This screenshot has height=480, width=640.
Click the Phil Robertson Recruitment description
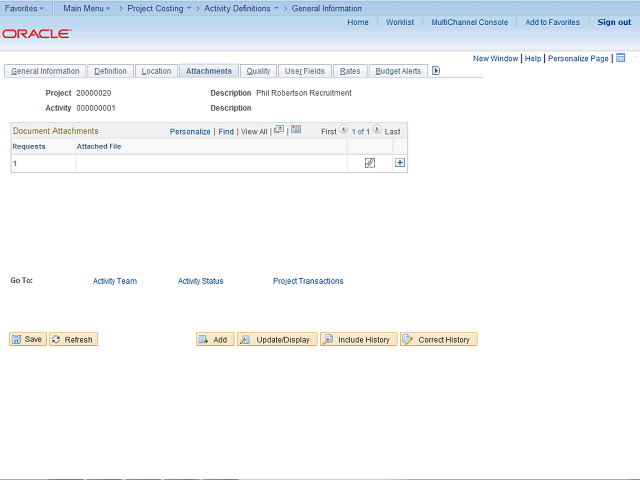(x=304, y=93)
